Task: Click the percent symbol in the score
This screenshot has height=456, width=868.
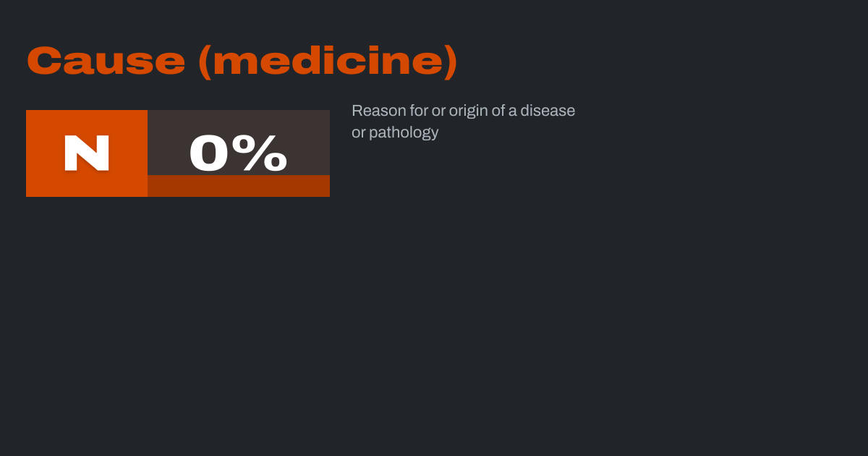Action: 264,153
